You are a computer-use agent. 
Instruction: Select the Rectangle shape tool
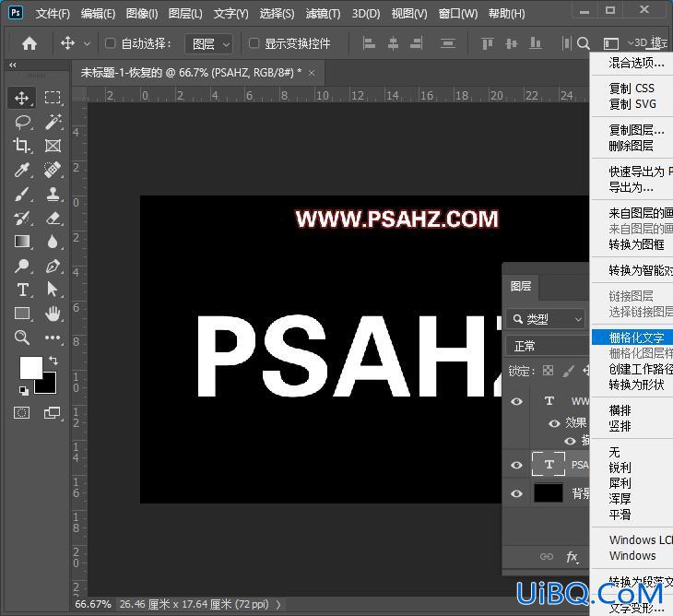point(21,314)
